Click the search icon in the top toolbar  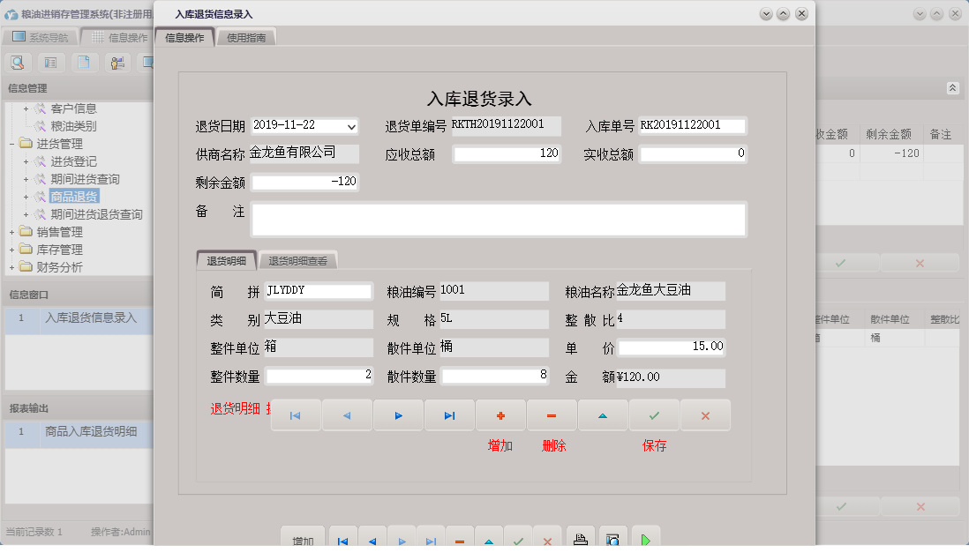(x=19, y=63)
